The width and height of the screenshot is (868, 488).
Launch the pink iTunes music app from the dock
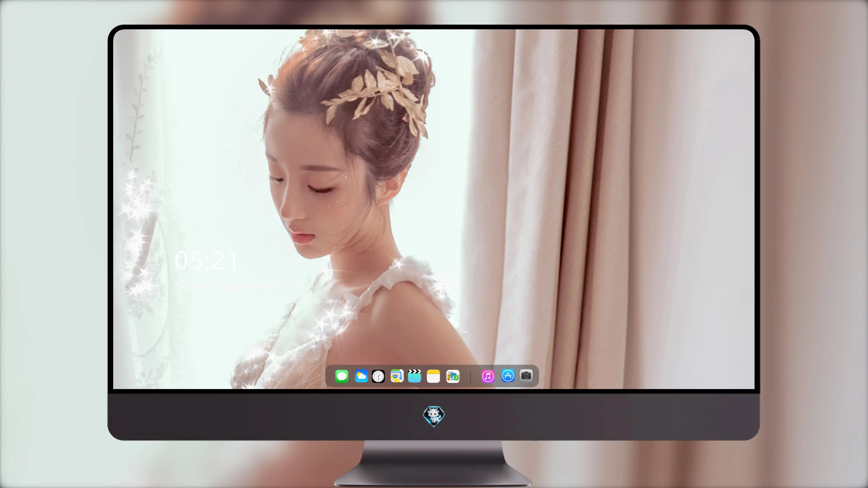coord(488,376)
